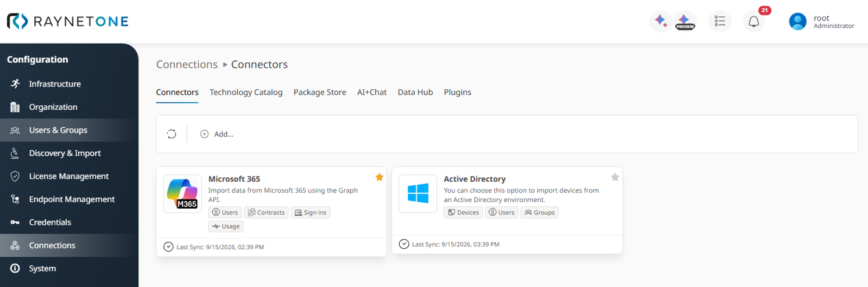Viewport: 868px width, 287px height.
Task: Click the Add... connector button
Action: pyautogui.click(x=217, y=134)
